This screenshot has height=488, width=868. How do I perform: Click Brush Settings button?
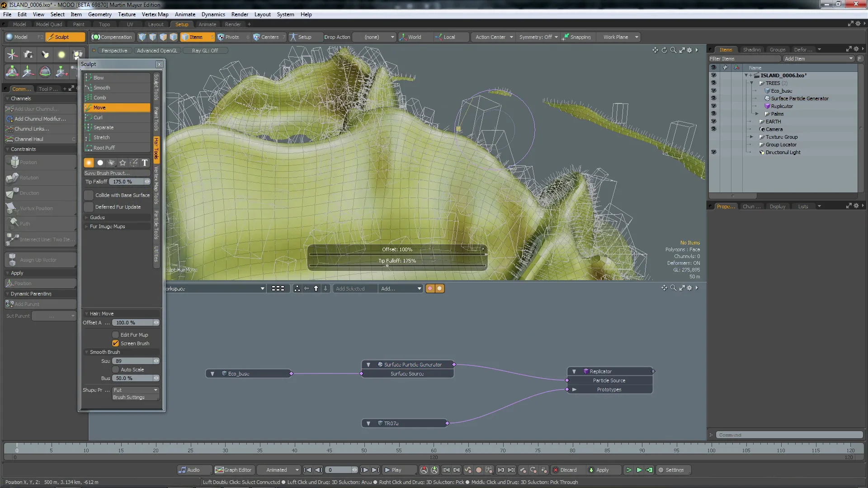pyautogui.click(x=136, y=397)
